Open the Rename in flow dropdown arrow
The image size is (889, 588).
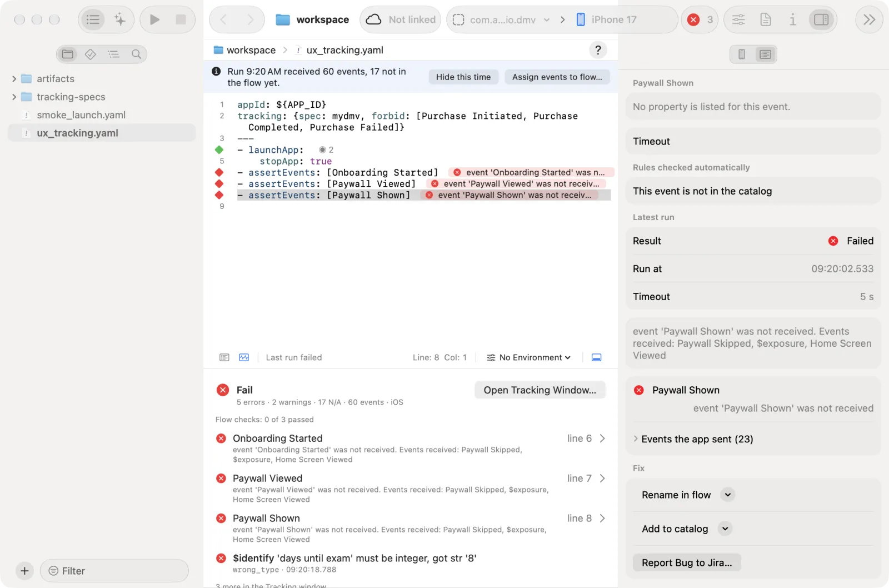[x=728, y=495]
